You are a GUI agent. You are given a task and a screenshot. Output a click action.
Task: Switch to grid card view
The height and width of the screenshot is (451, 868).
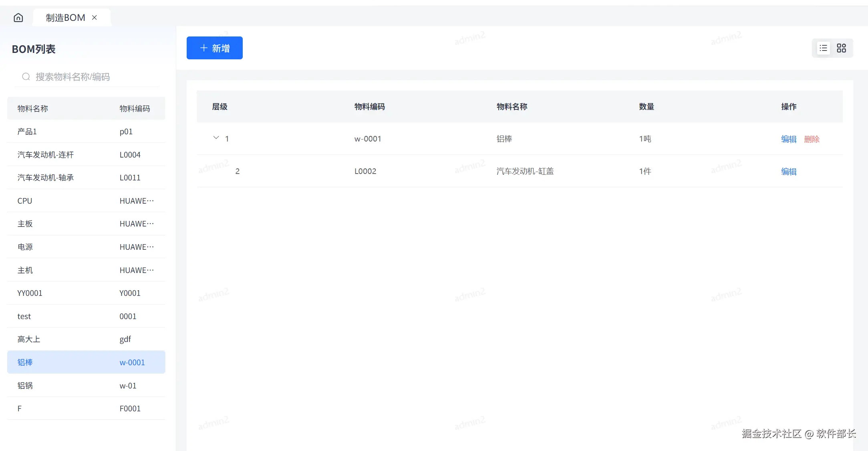[x=841, y=48]
